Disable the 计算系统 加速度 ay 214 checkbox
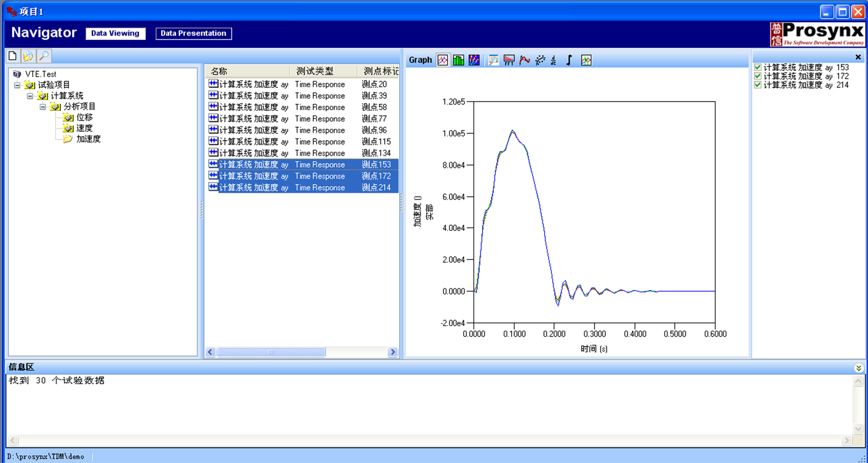 (x=758, y=85)
